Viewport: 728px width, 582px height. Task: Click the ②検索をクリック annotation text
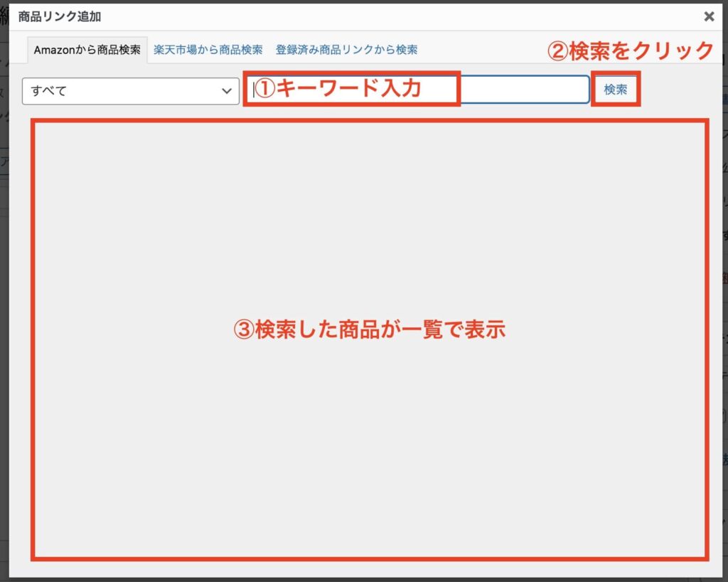[x=630, y=51]
